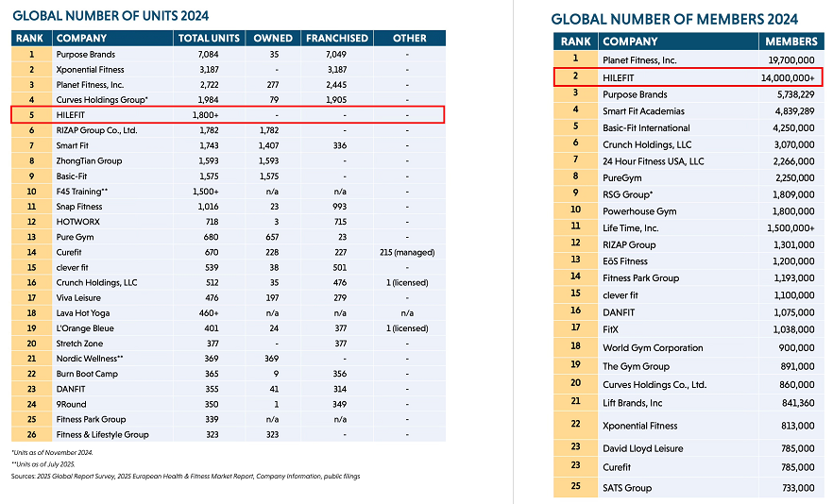Screen dimensions: 833x504
Task: Select total units value '1,800+'
Action: [206, 115]
